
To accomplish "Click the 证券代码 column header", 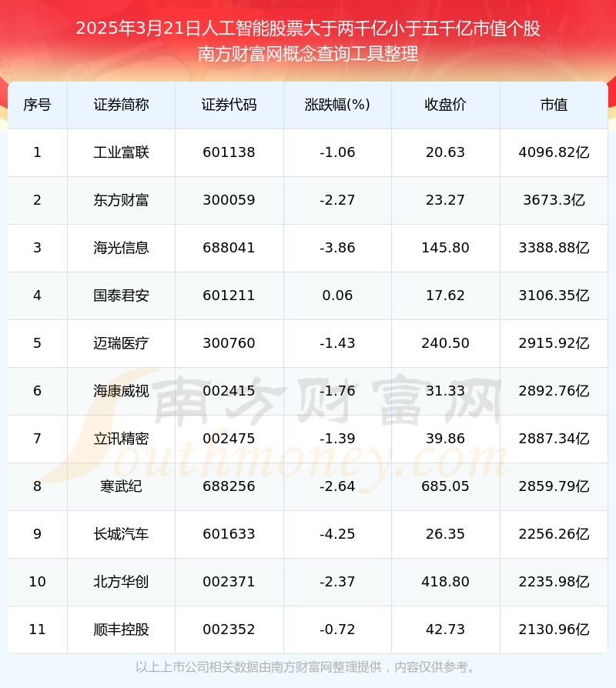I will click(229, 105).
